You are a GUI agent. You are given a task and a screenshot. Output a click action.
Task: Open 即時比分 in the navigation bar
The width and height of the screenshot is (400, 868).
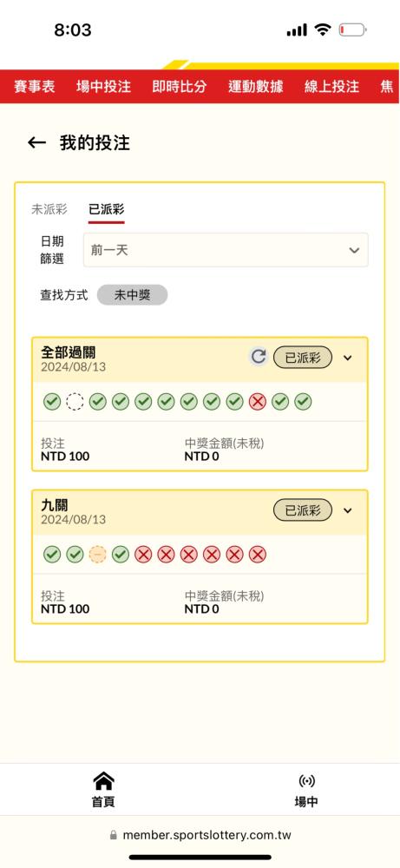point(180,87)
